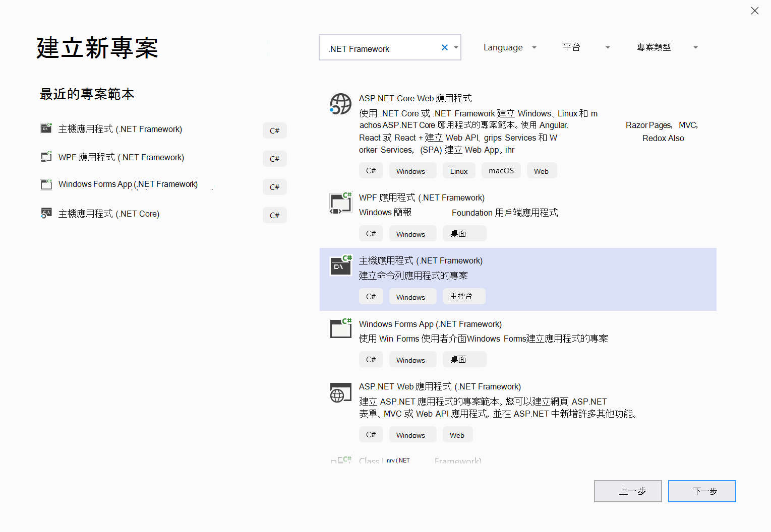Click recent 主機應用程式 (.NET Core) icon
Viewport: 771px width, 532px height.
pyautogui.click(x=46, y=213)
